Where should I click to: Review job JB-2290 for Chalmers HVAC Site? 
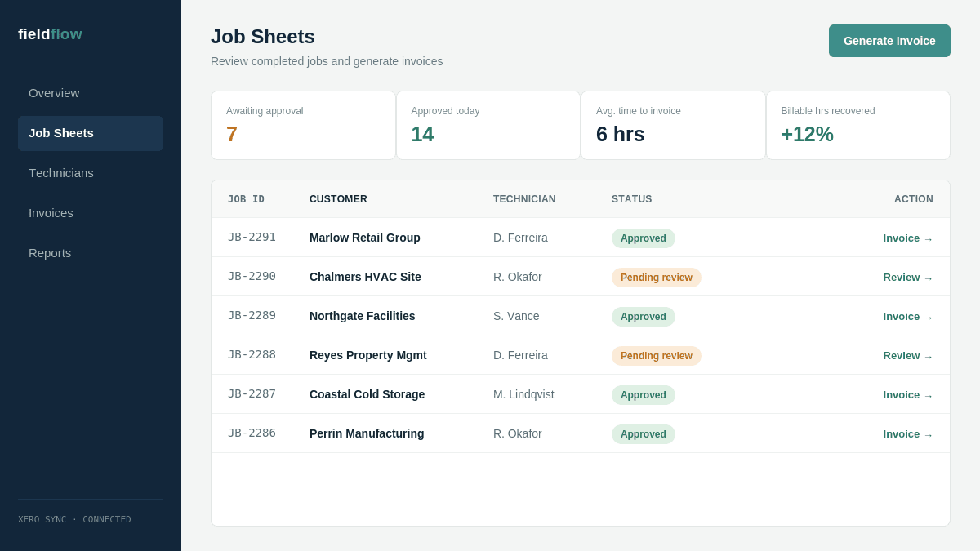tap(907, 278)
